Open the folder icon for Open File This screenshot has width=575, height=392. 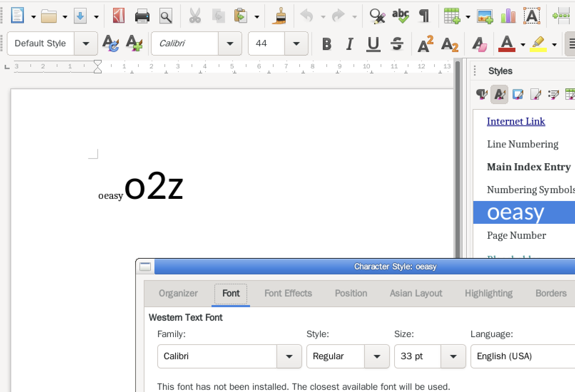(49, 16)
